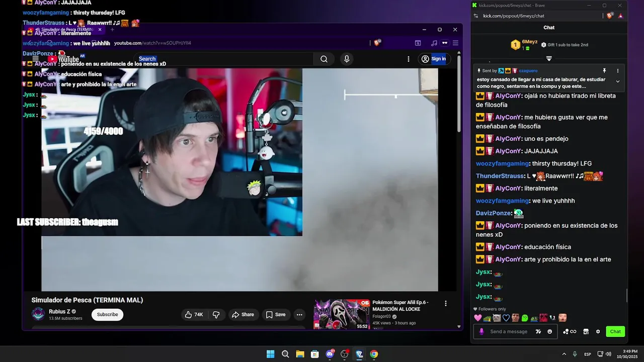Start voice search with the microphone icon

347,59
